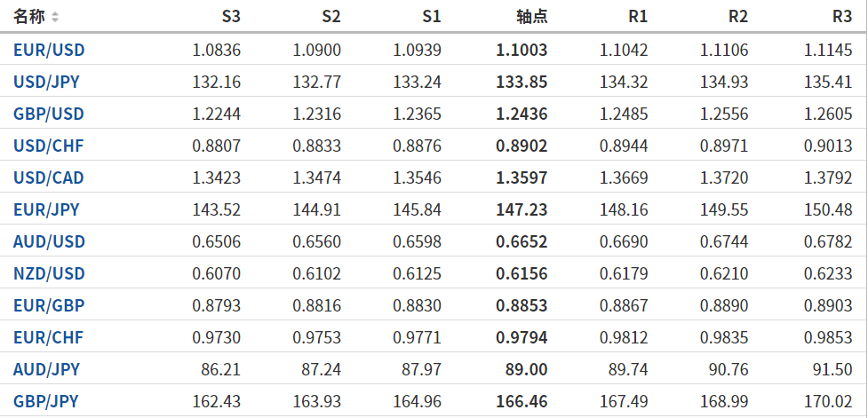This screenshot has width=868, height=418.
Task: Open the GBP/JPY currency pair link
Action: (x=46, y=401)
